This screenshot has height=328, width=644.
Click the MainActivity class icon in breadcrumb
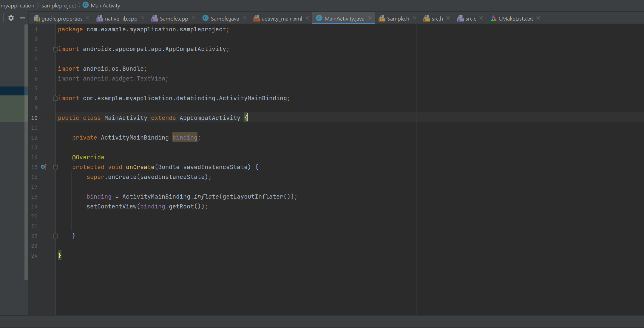tap(86, 5)
